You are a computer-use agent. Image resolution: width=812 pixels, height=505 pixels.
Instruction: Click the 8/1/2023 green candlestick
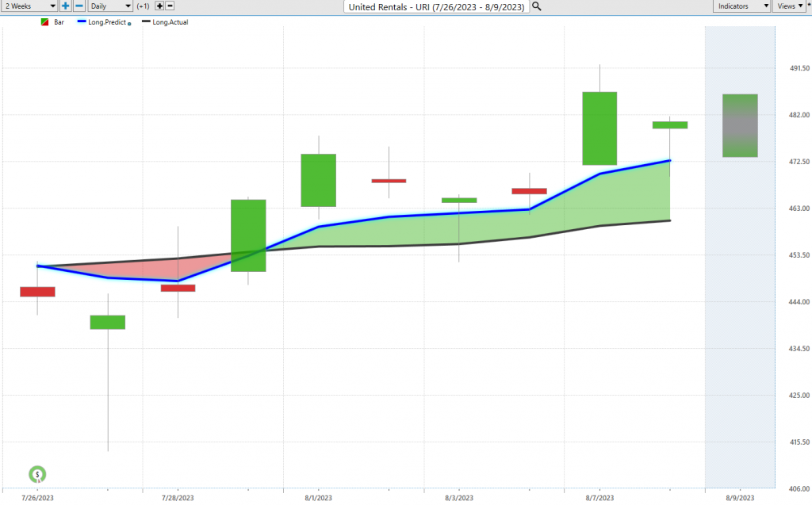click(x=319, y=180)
